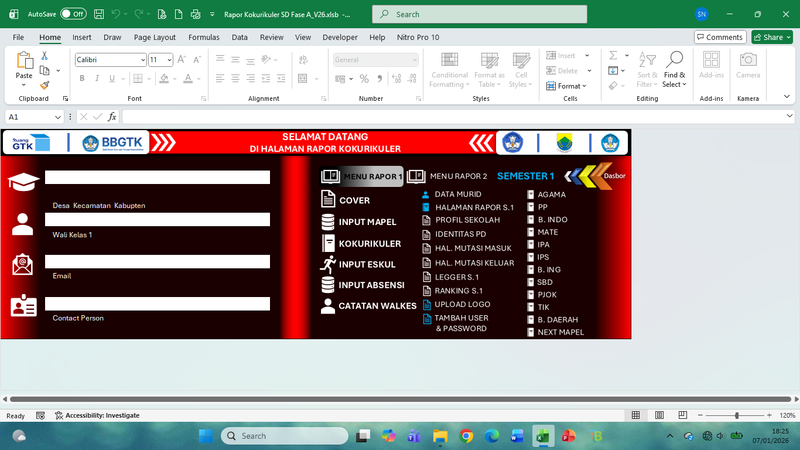This screenshot has width=800, height=450.
Task: Click the Insert Function fx icon
Action: point(112,117)
